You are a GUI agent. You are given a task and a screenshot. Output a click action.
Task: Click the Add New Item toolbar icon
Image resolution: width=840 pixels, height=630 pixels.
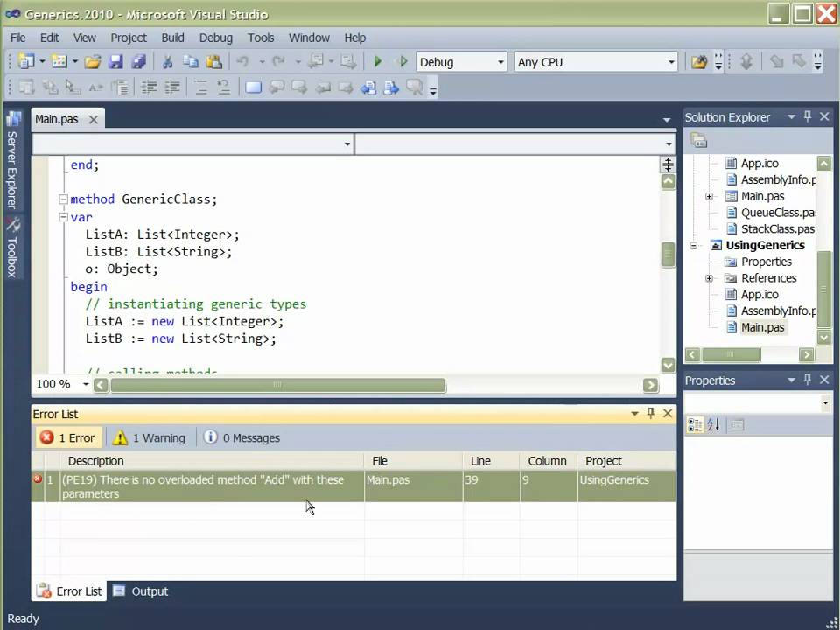[59, 61]
